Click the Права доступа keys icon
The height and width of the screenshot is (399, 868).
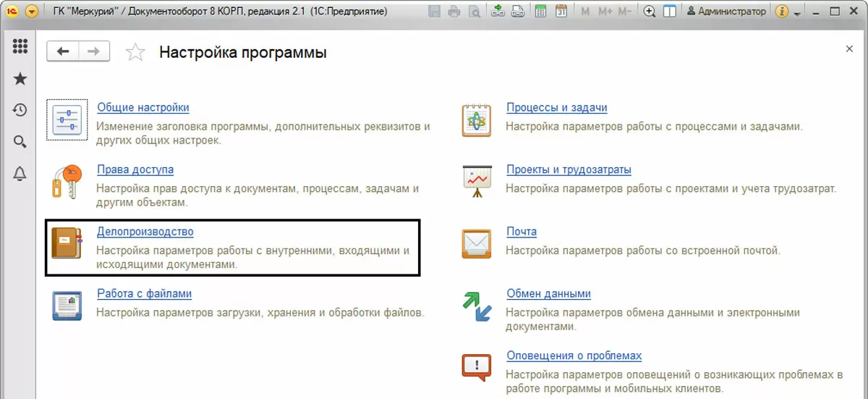pyautogui.click(x=67, y=181)
